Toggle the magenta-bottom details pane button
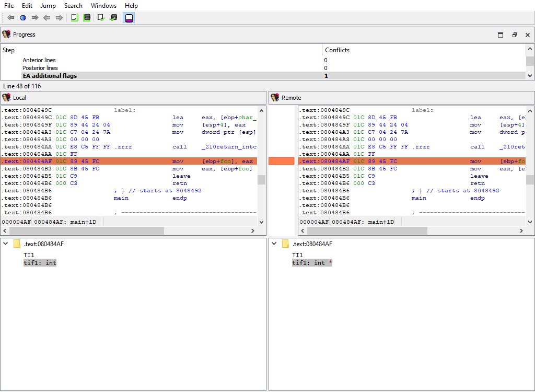 [x=129, y=18]
